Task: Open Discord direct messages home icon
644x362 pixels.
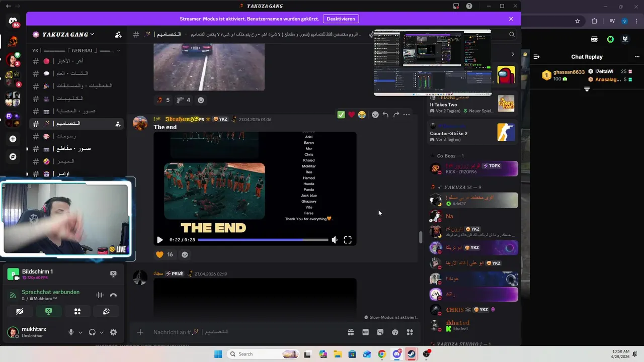Action: [13, 22]
